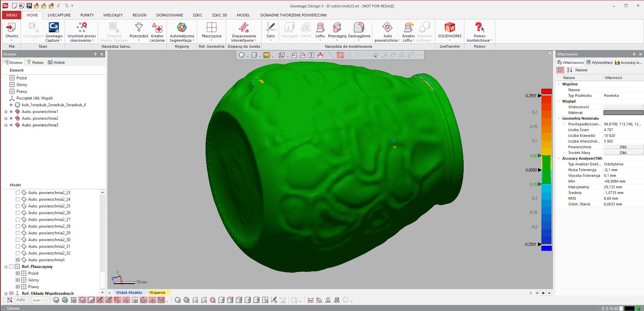Image resolution: width=644 pixels, height=311 pixels.
Task: Open the Geomagic Capture tool
Action: tap(54, 28)
